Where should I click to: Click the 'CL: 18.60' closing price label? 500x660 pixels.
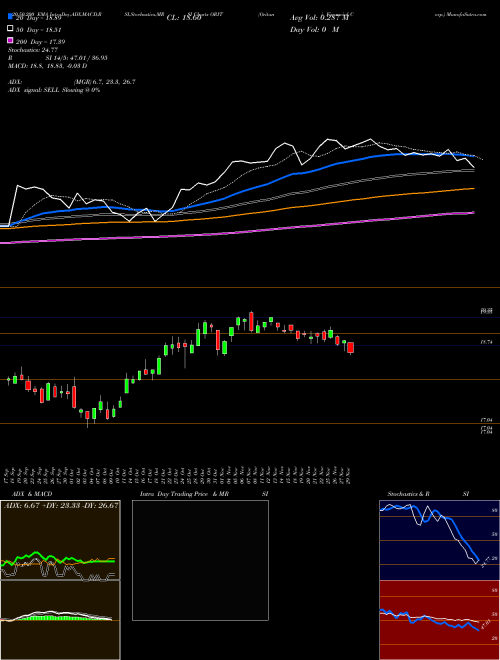pyautogui.click(x=184, y=18)
